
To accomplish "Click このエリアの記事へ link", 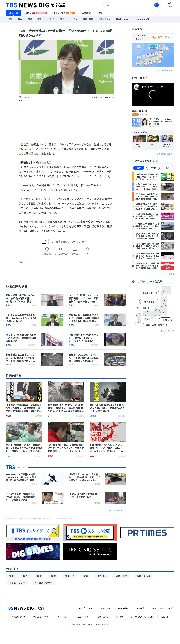I will click(116, 510).
